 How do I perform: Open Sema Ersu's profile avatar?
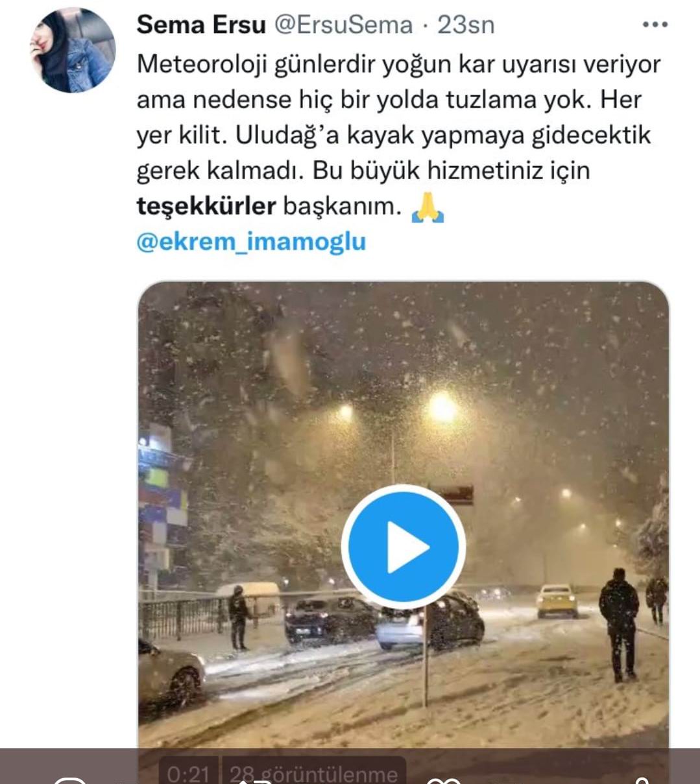tap(73, 51)
